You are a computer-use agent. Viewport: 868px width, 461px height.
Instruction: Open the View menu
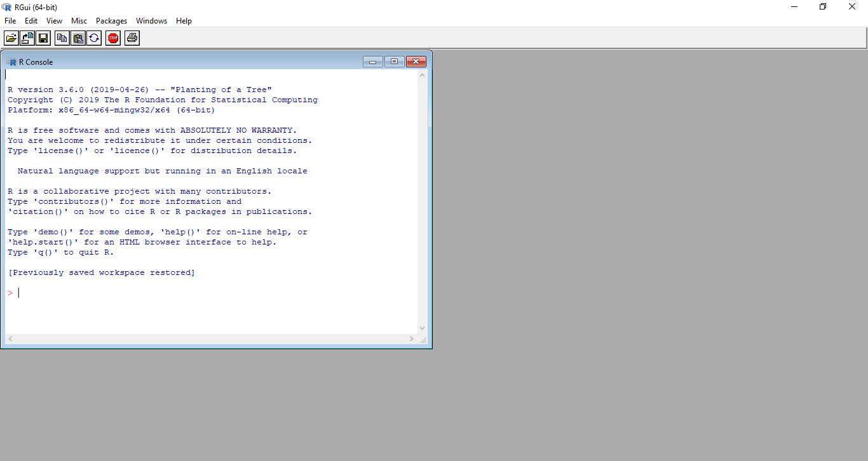click(x=54, y=21)
